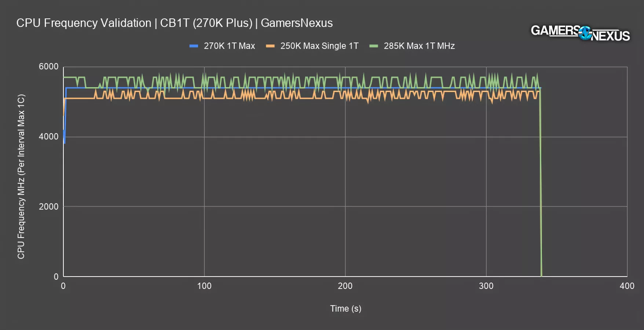Select the "250K Max Single 1T" legend label
644x330 pixels.
click(x=319, y=46)
